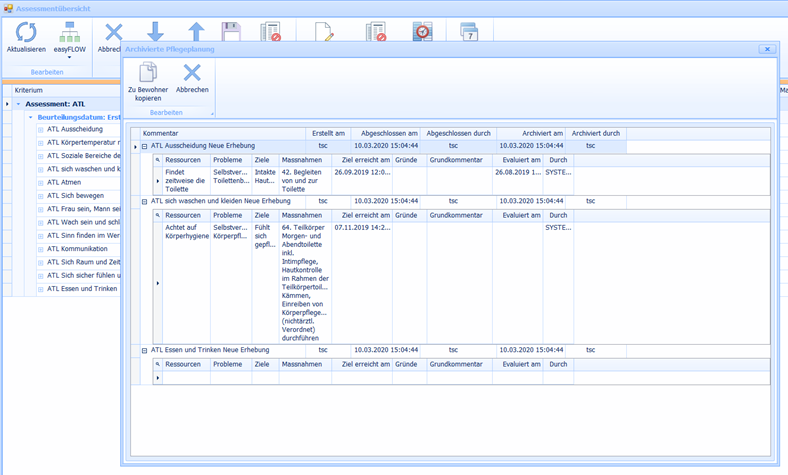Collapse ATL Ausscheidung Neue Erhebung row

tap(144, 146)
